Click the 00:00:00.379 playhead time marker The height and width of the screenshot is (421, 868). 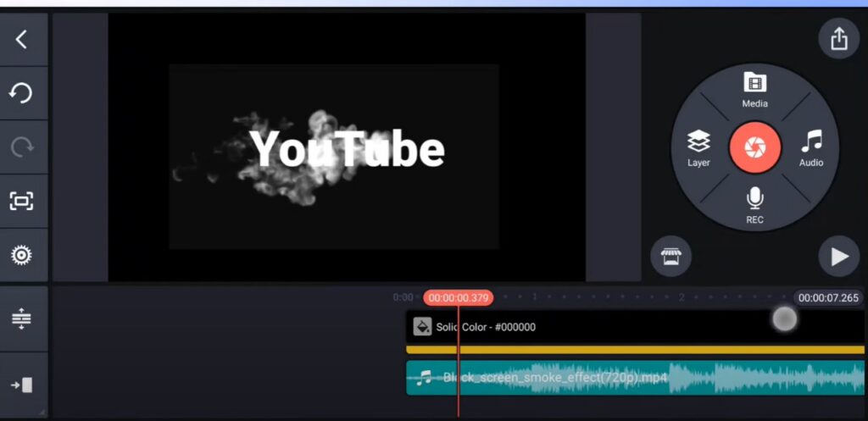459,298
